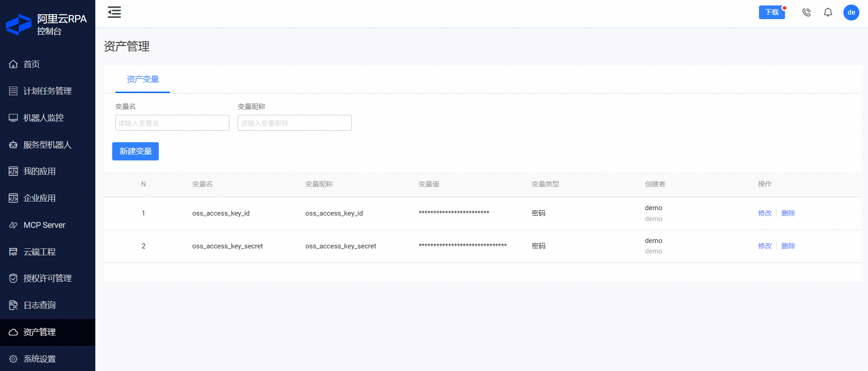The image size is (868, 371).
Task: Click the monitor icon beside 机器人监控
Action: coord(13,118)
